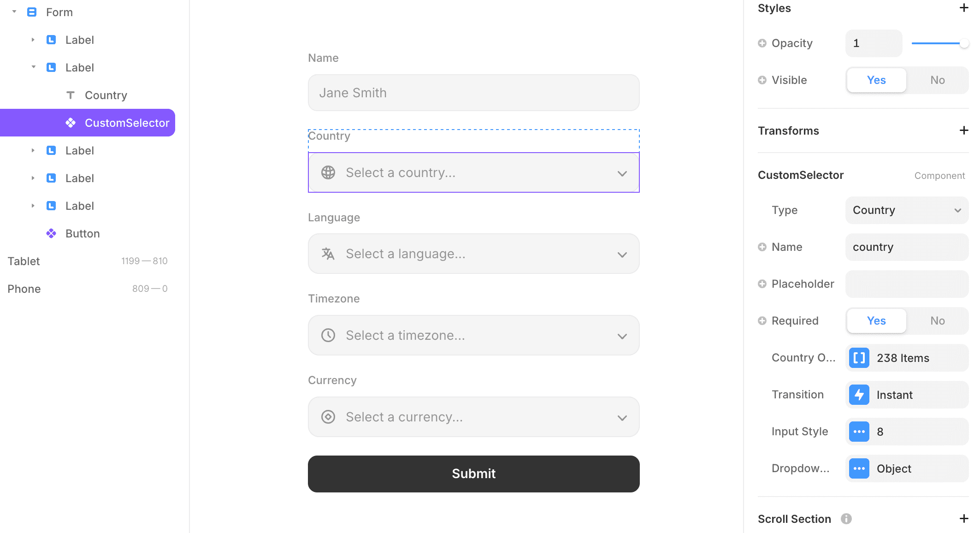Click the plus icon next to Styles

(x=963, y=8)
